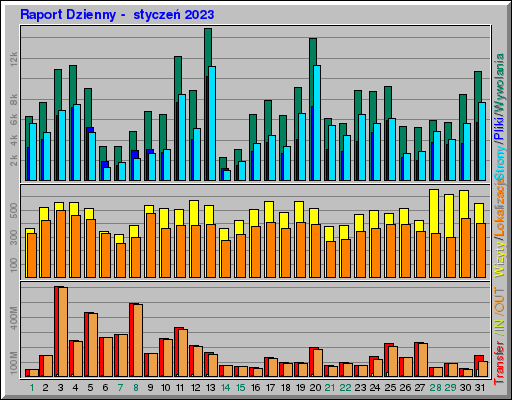The height and width of the screenshot is (400, 512).
Task: Click day label "9" on the x-axis
Action: tap(150, 388)
